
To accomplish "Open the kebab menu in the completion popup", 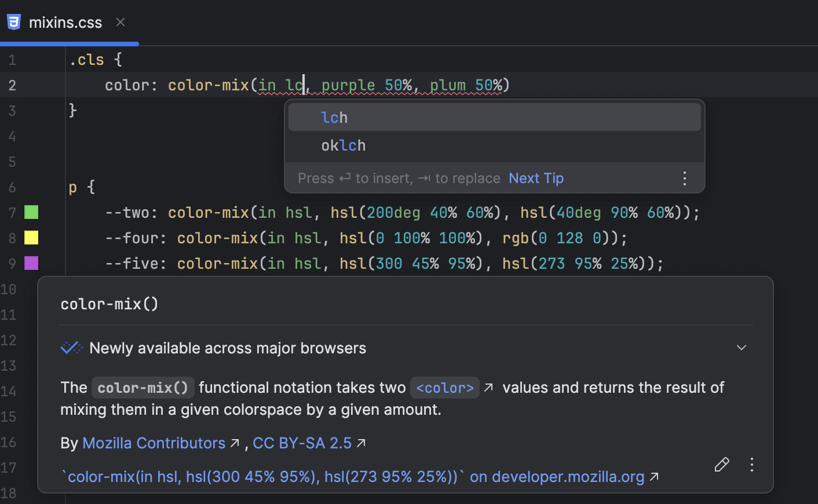I will 685,178.
